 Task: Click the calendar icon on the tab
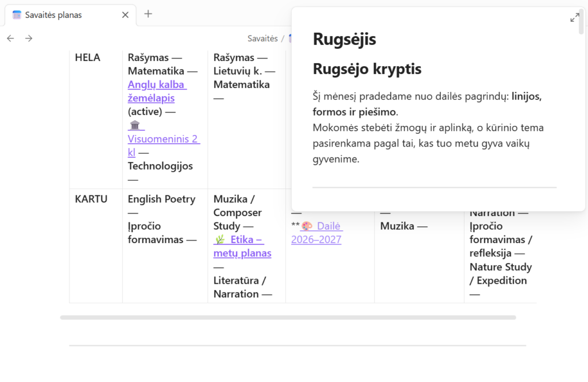point(17,15)
